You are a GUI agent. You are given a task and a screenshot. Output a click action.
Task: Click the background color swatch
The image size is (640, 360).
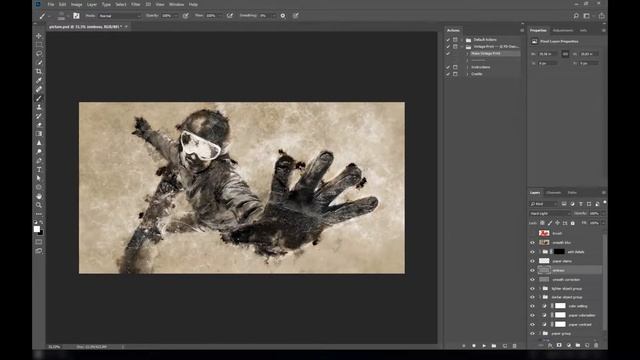tap(40, 233)
